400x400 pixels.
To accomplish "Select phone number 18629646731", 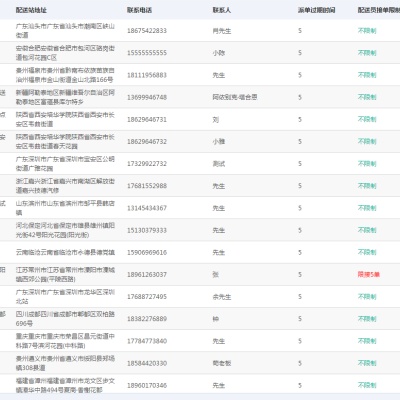I will [147, 119].
